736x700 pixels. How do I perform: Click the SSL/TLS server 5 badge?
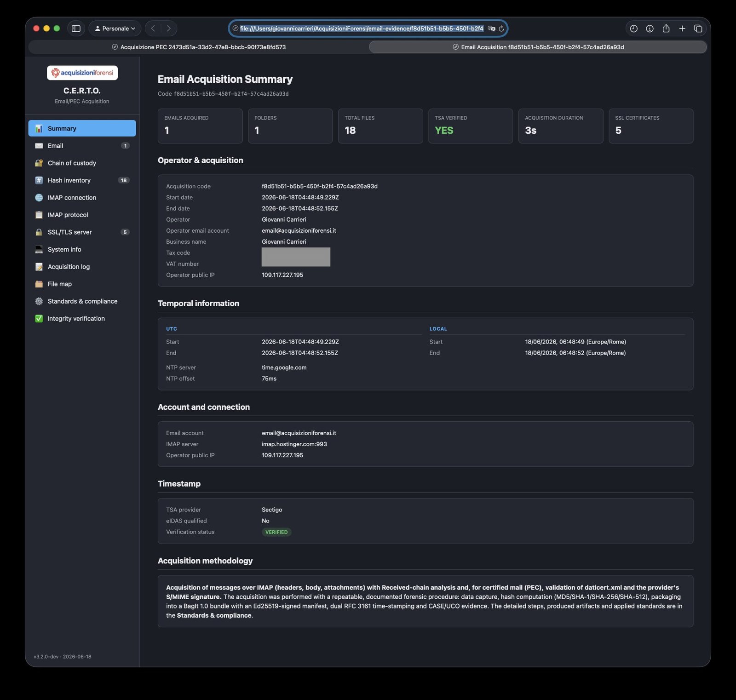click(125, 232)
